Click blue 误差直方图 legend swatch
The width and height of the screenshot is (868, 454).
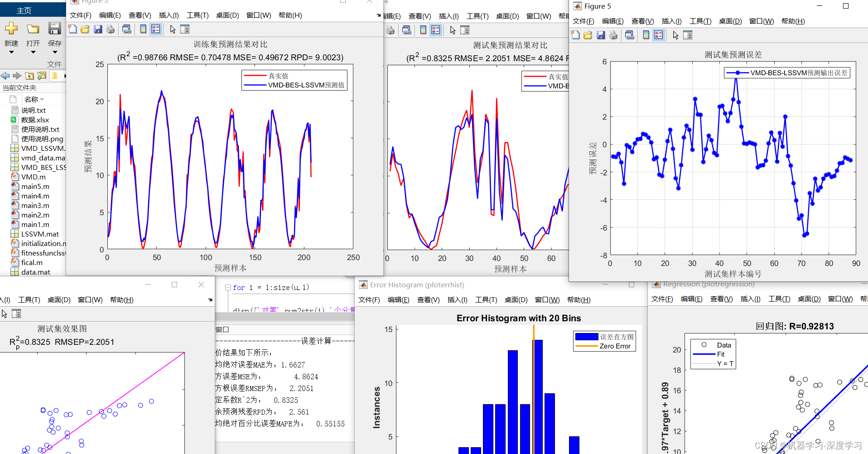click(587, 337)
